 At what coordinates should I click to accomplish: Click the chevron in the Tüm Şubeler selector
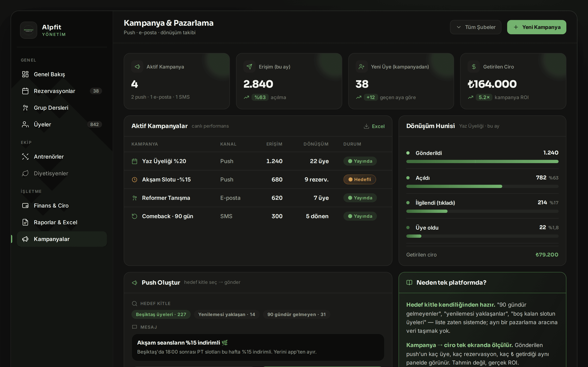(x=459, y=27)
